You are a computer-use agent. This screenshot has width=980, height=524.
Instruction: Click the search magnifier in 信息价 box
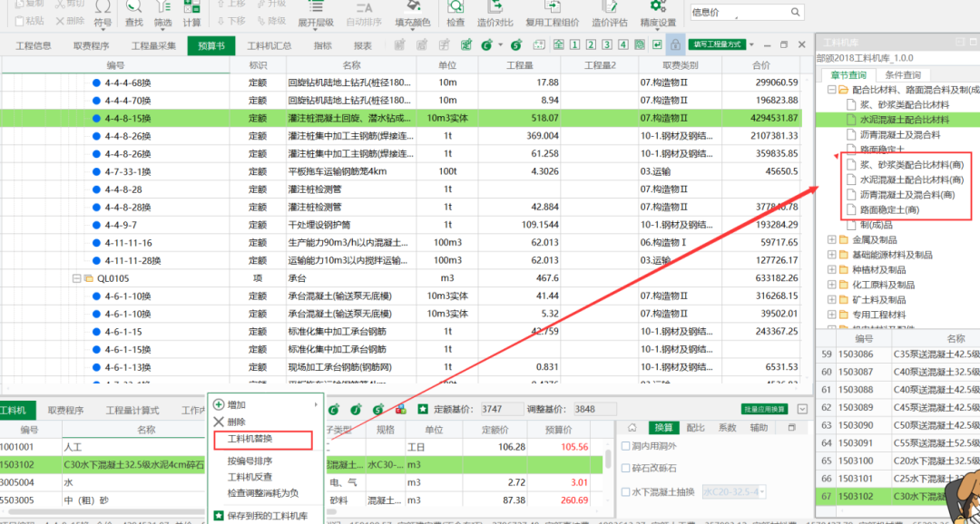click(x=796, y=12)
